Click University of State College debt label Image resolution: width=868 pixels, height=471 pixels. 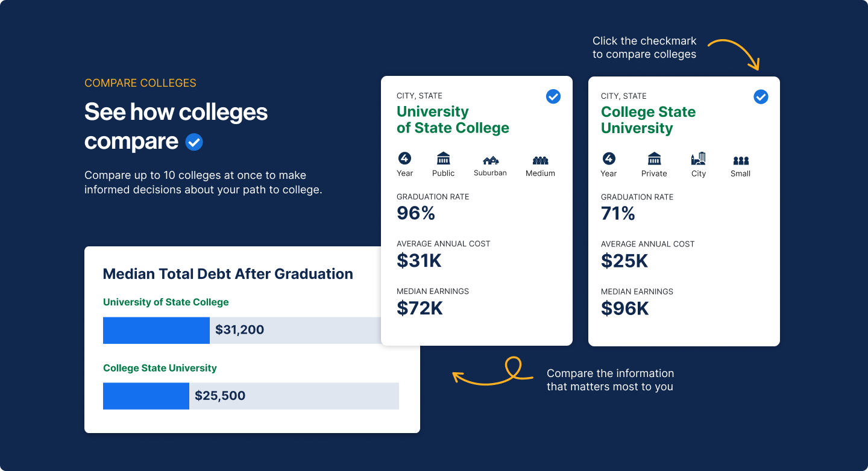click(166, 302)
